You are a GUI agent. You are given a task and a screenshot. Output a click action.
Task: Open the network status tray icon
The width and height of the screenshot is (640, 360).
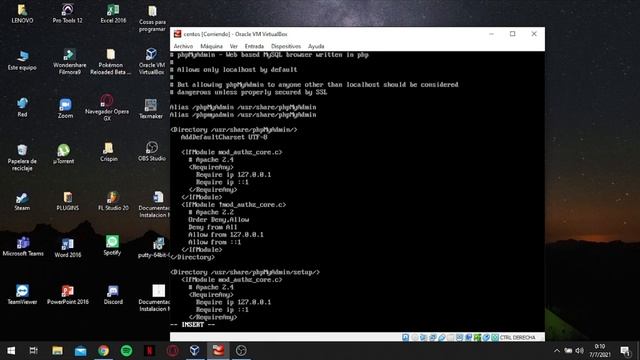(568, 351)
